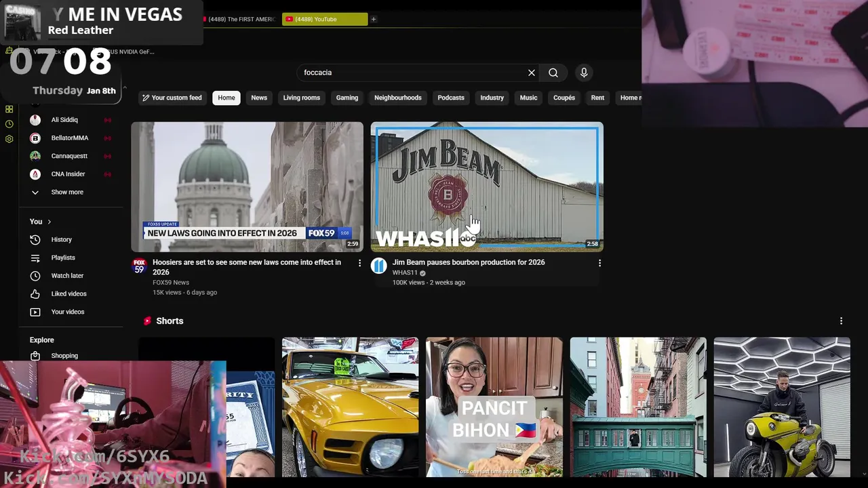This screenshot has height=488, width=868.
Task: Clear the search text with the X icon
Action: tap(532, 73)
